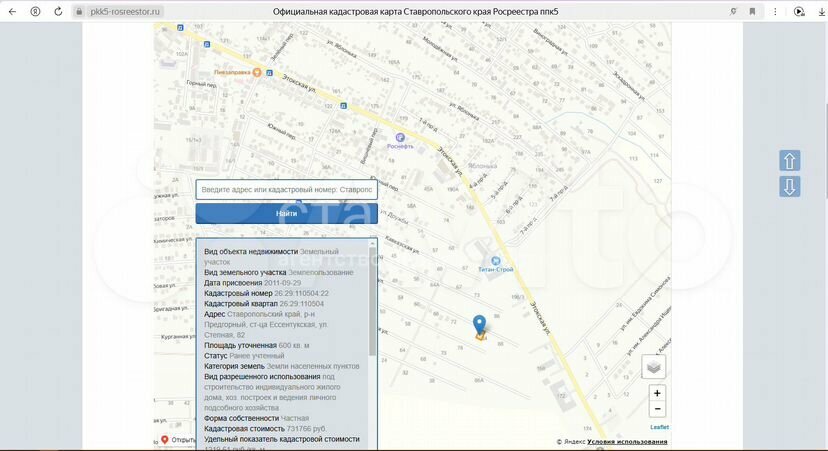Click the ул. Дружбы street label

click(393, 217)
